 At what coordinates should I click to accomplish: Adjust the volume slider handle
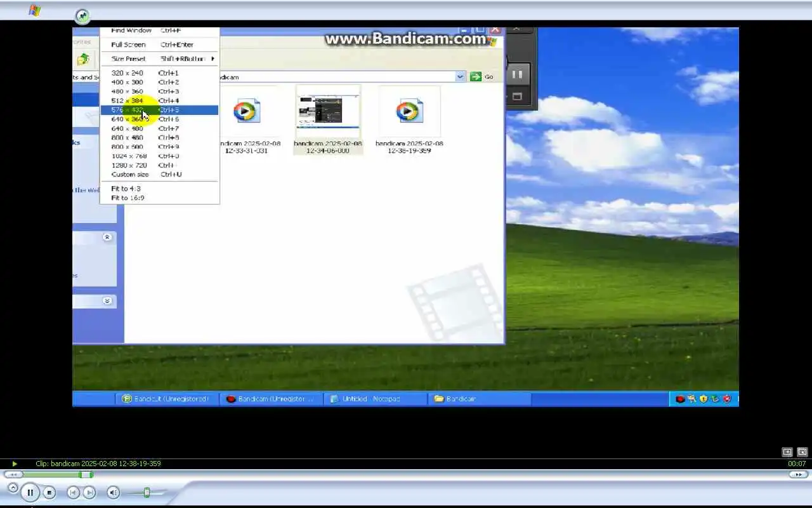pos(147,492)
